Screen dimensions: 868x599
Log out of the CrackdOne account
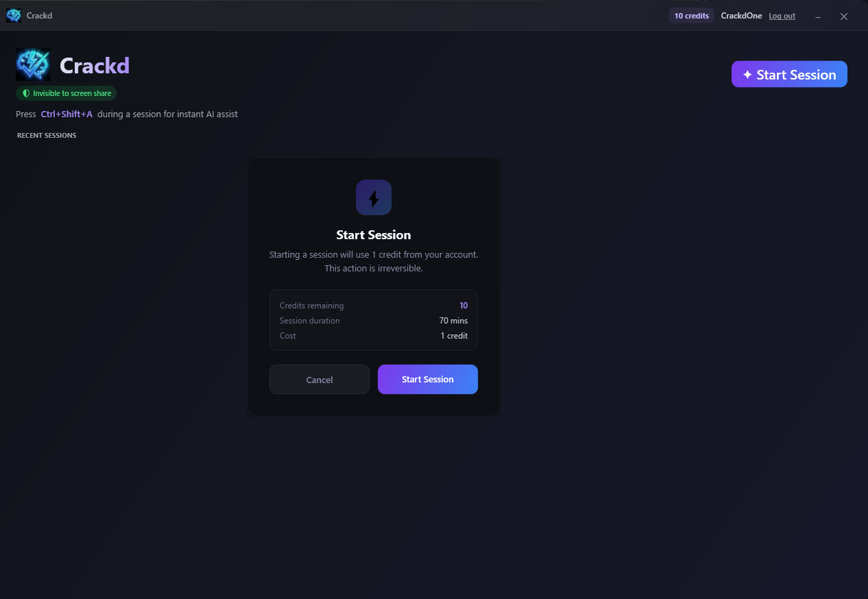click(x=782, y=16)
